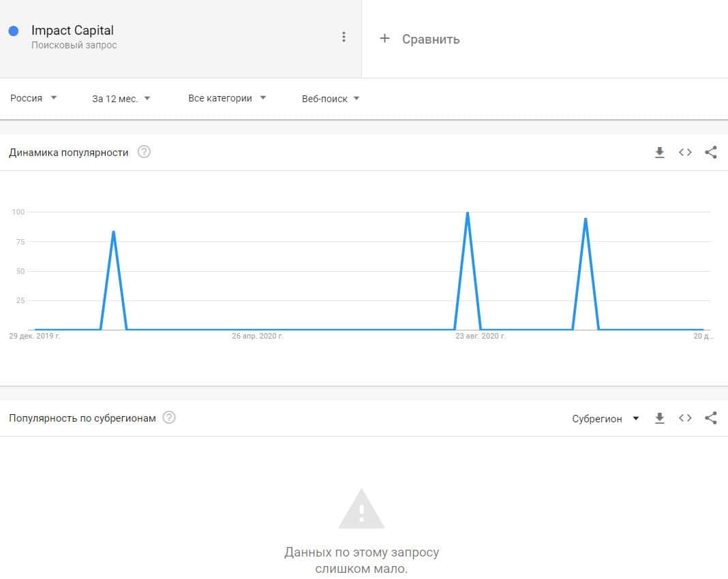Download Популярность по субрегионам data
This screenshot has height=579, width=728.
(x=659, y=418)
